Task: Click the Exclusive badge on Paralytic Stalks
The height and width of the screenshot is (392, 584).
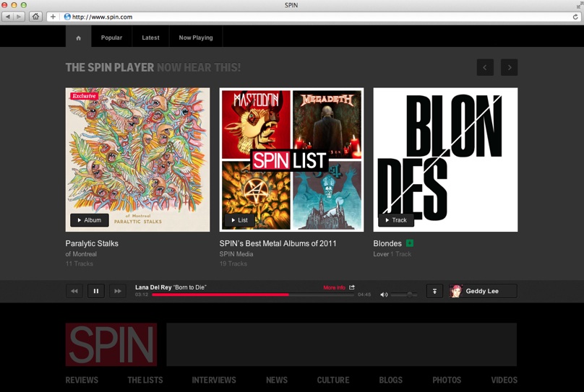Action: [x=84, y=96]
